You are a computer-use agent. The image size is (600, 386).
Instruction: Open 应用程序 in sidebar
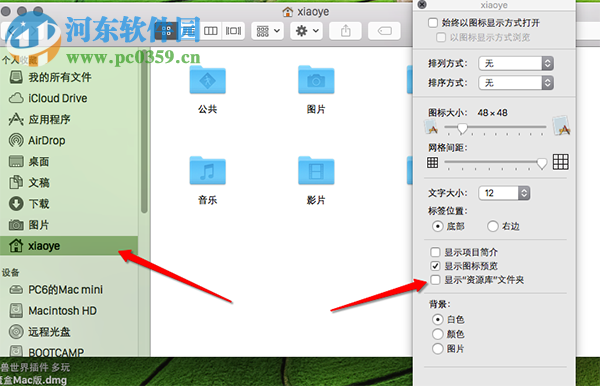[x=69, y=119]
